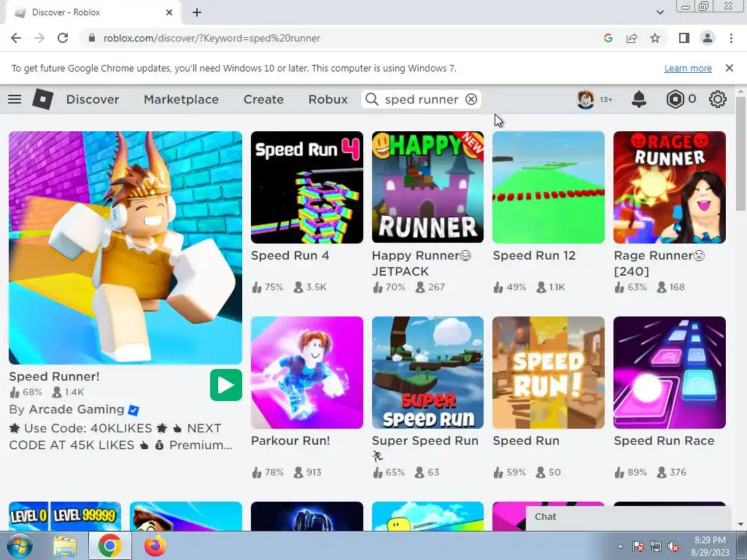Click the muted volume tray icon

673,547
